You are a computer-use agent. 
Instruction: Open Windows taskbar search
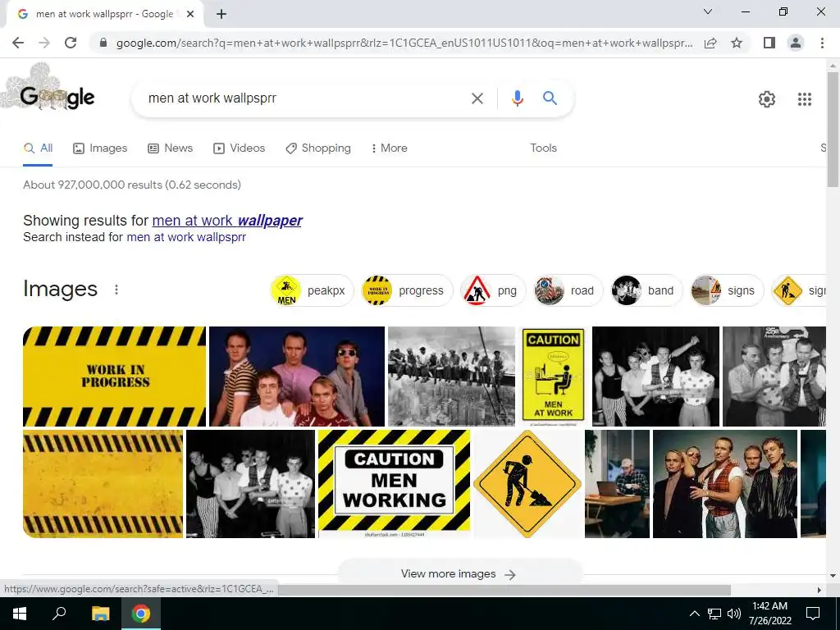[59, 614]
